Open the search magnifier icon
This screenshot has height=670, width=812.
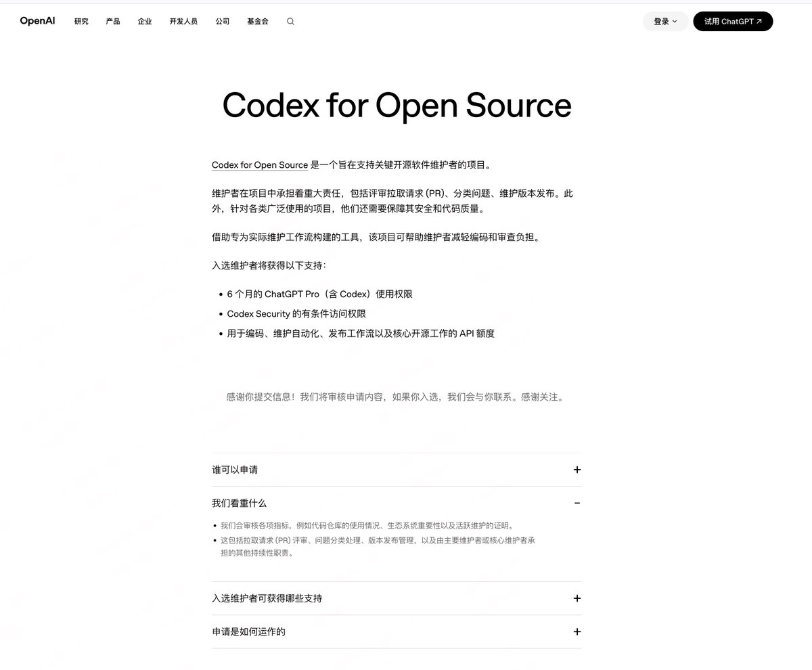(x=290, y=22)
